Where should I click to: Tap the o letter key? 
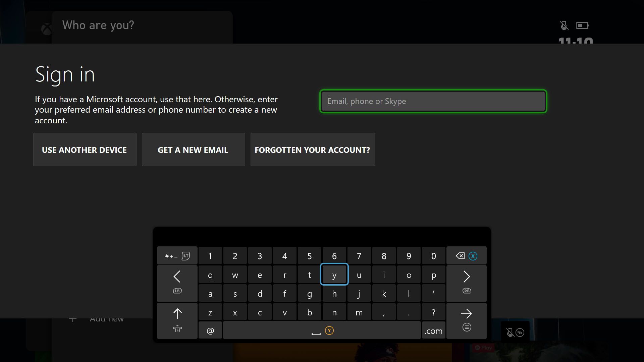click(409, 275)
